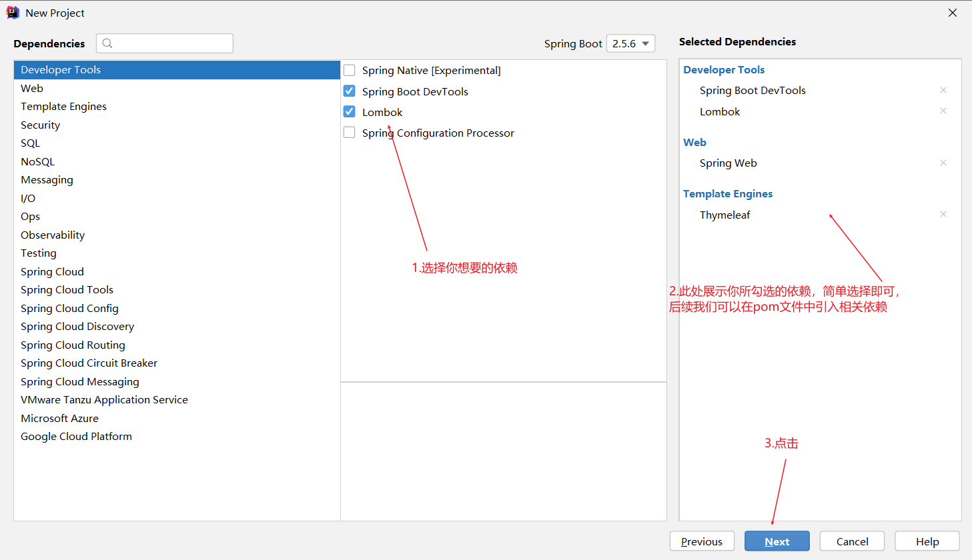Uncheck the Lombok dependency
The height and width of the screenshot is (560, 972).
349,111
